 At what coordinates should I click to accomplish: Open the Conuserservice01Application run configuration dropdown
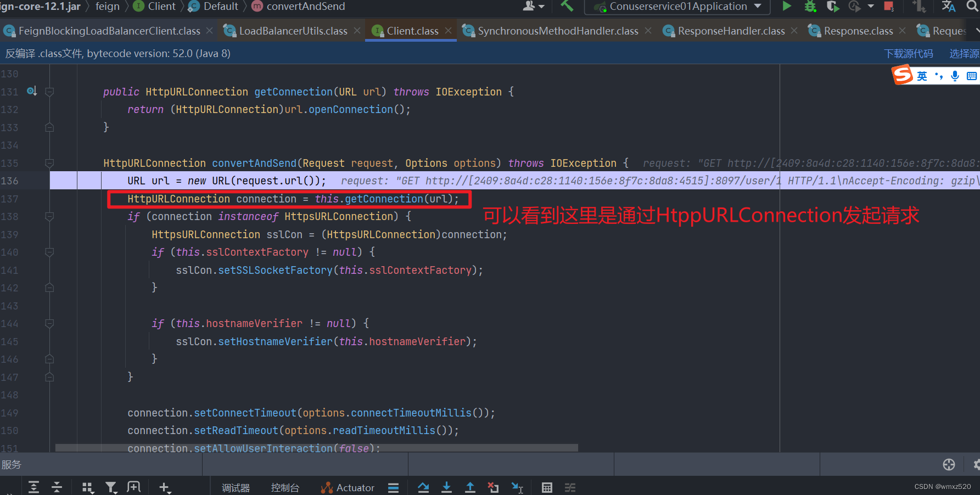tap(677, 7)
